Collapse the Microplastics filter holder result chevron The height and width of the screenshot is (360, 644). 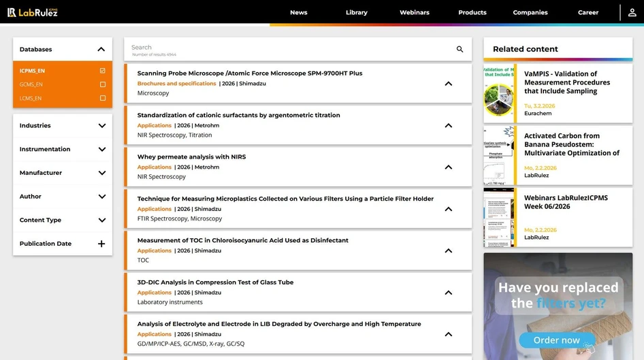click(x=449, y=209)
